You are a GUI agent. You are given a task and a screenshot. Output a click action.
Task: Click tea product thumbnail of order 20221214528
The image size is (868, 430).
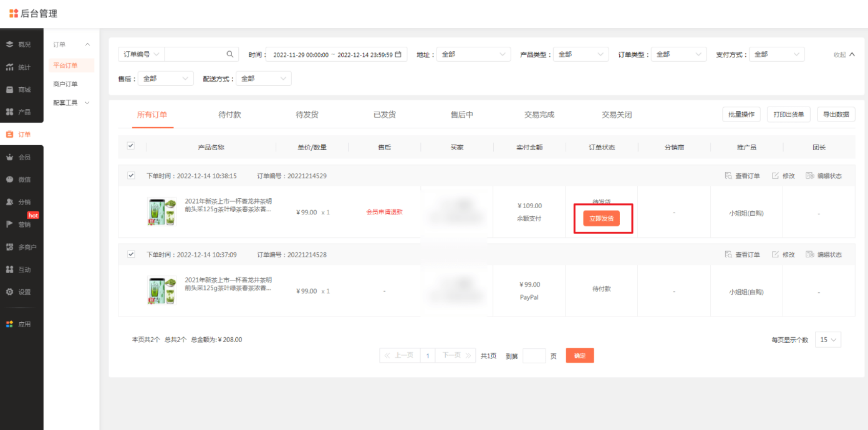pos(162,290)
